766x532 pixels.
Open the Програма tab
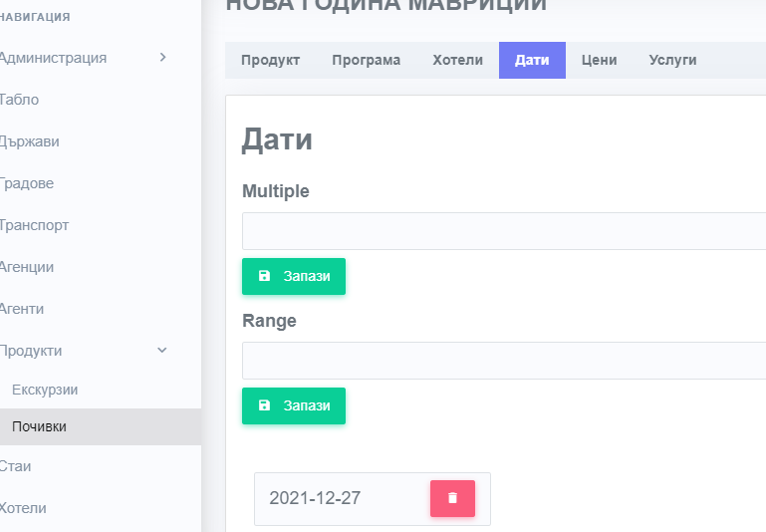click(x=366, y=60)
